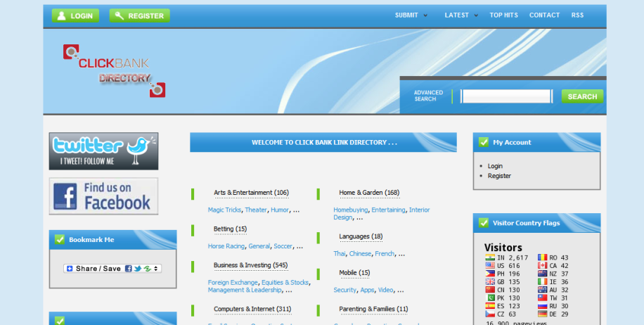Open the Betting (15) category

click(x=230, y=229)
